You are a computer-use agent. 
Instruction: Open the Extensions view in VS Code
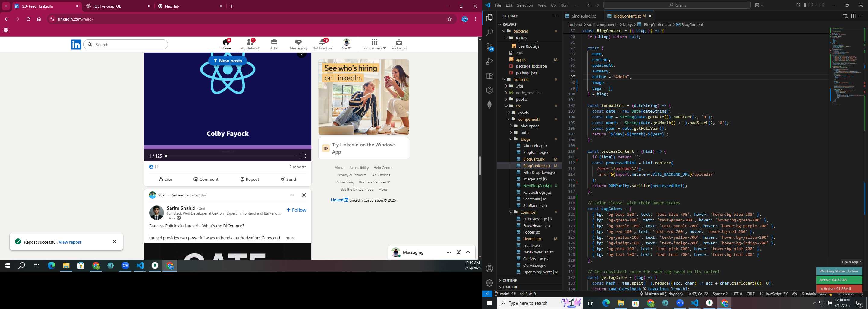click(x=489, y=76)
